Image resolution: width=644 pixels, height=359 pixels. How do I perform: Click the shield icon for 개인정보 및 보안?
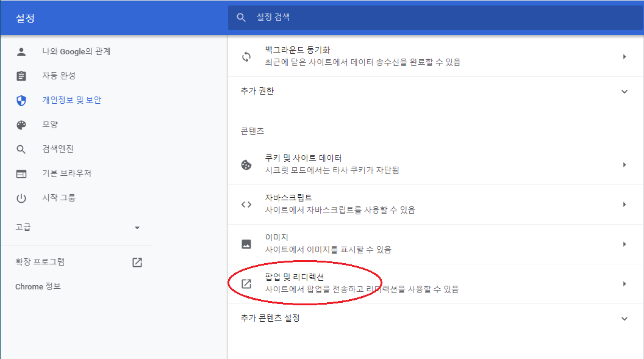21,100
